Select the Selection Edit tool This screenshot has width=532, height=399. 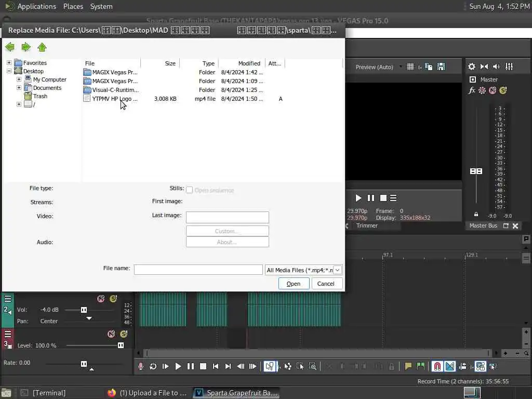coord(300,366)
